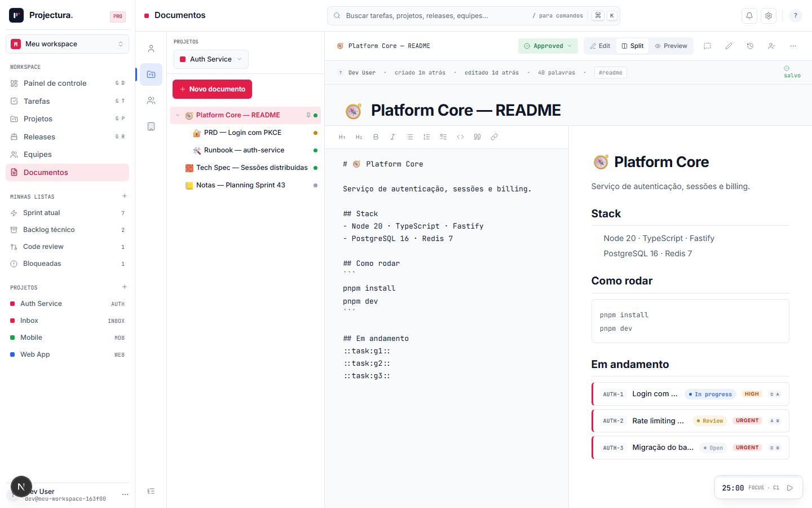
Task: Collapse the rail with the bottom list icon
Action: (151, 491)
